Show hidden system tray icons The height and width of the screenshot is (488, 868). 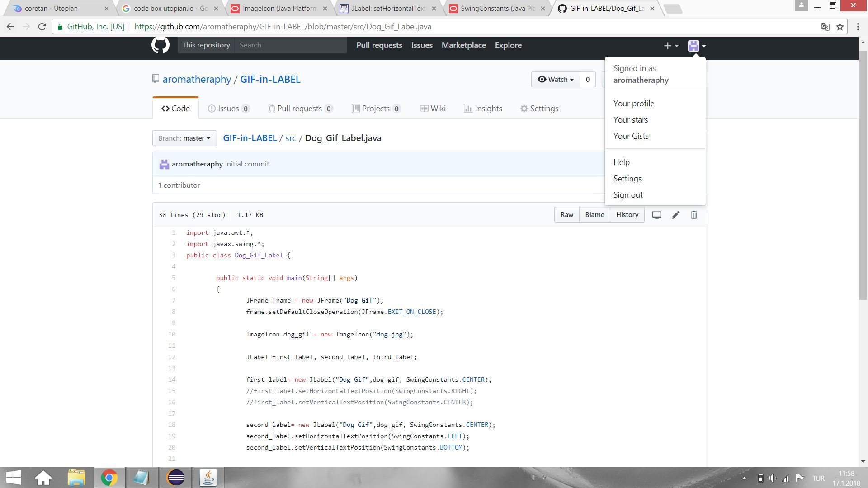click(x=744, y=478)
